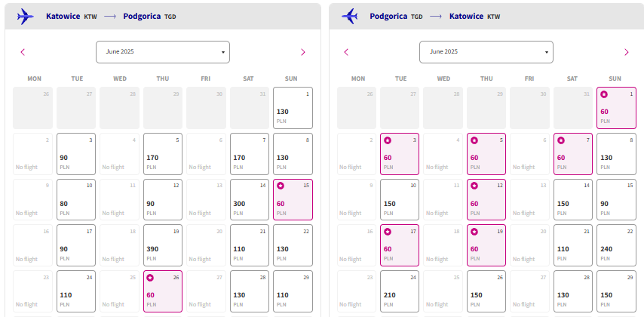Select June 1 return fare of 60 PLN
The width and height of the screenshot is (644, 317).
tap(617, 108)
